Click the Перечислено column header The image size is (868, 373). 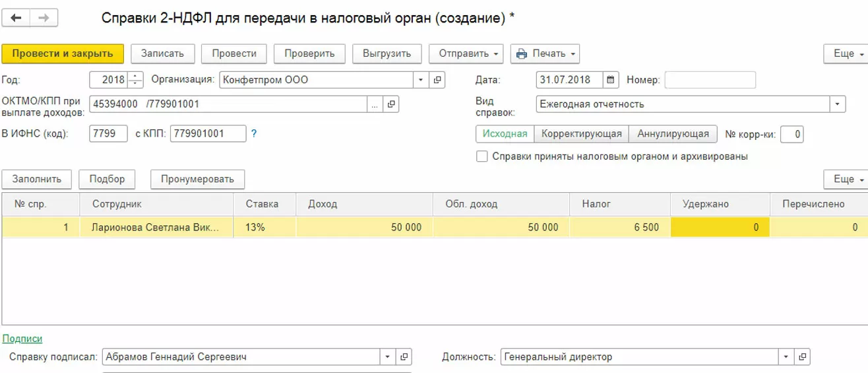pyautogui.click(x=818, y=205)
